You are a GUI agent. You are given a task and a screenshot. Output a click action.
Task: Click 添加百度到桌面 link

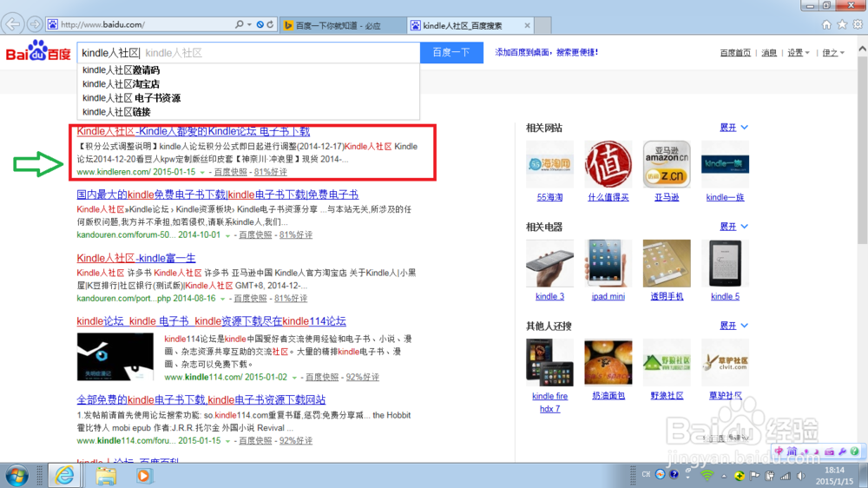tap(546, 53)
